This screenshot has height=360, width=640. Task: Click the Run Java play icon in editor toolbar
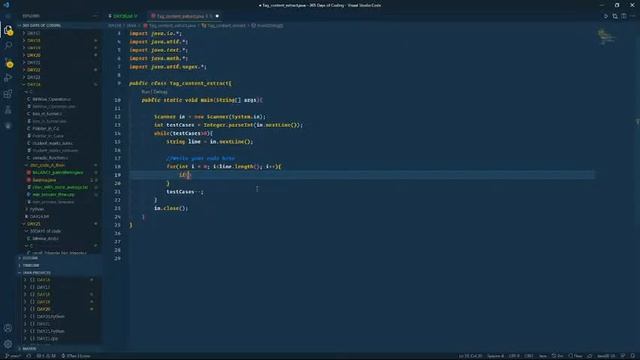coord(606,16)
